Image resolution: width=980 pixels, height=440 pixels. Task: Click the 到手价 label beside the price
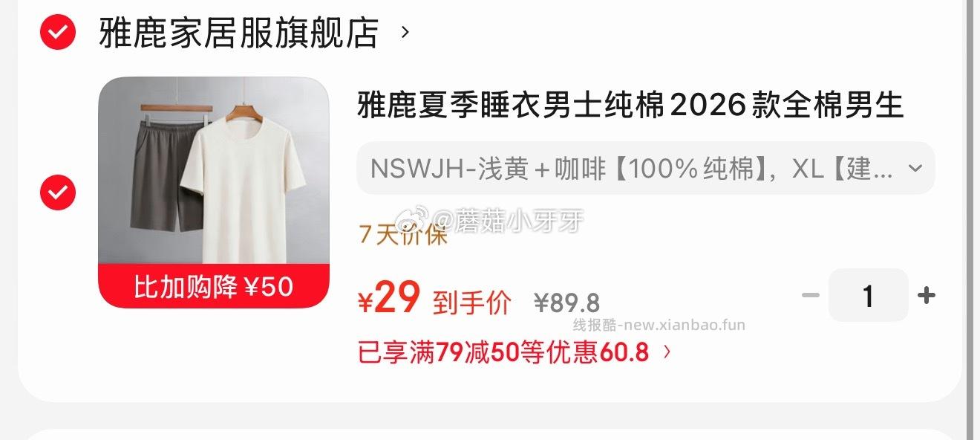472,302
